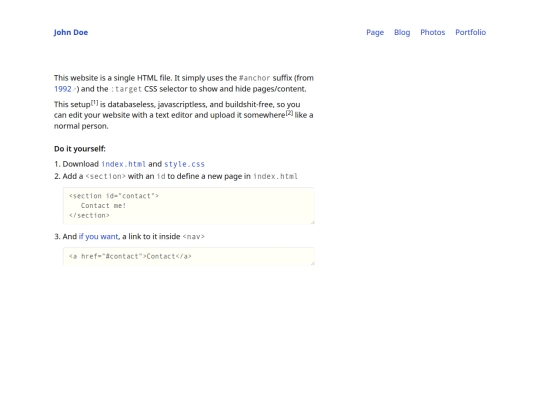Grab resize handle of href code box
540x405 pixels.
click(312, 263)
